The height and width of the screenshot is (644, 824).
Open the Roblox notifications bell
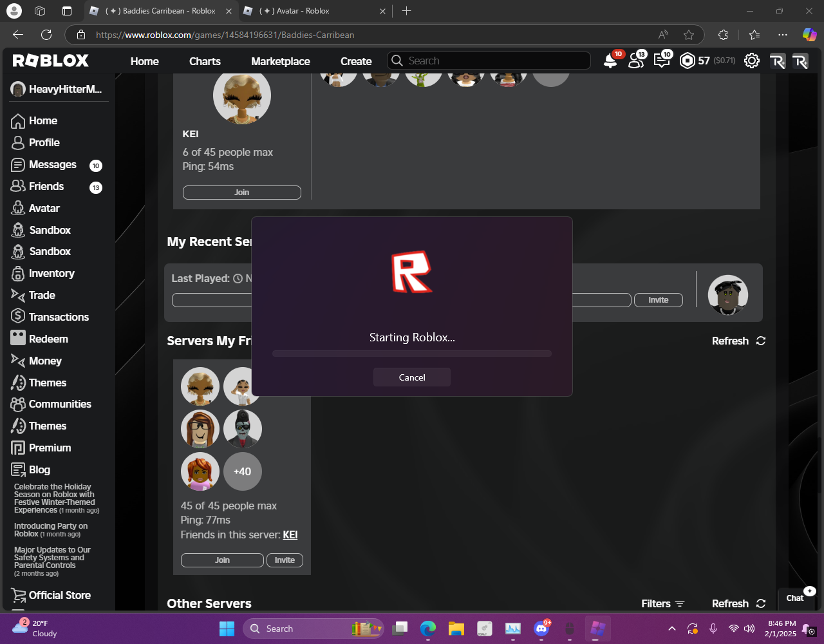[610, 61]
